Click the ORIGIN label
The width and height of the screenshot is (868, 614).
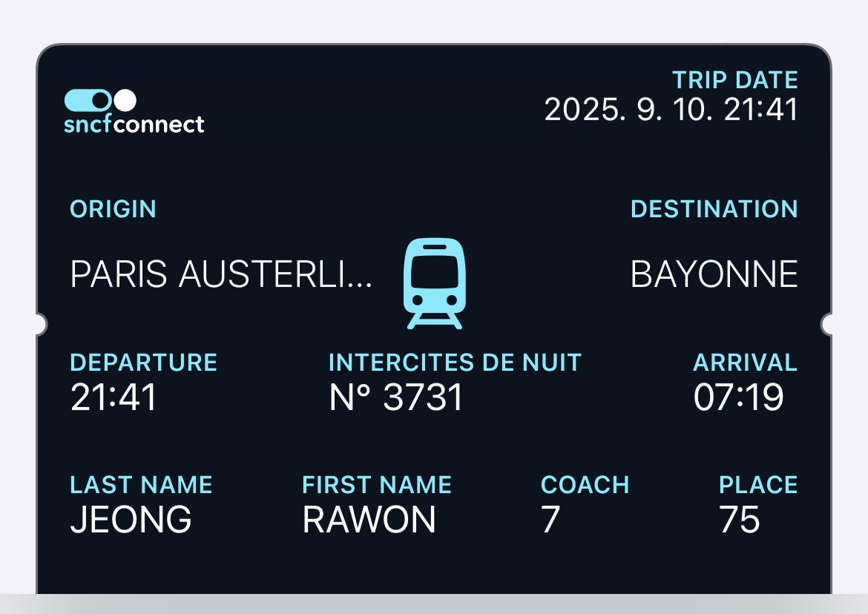tap(113, 209)
